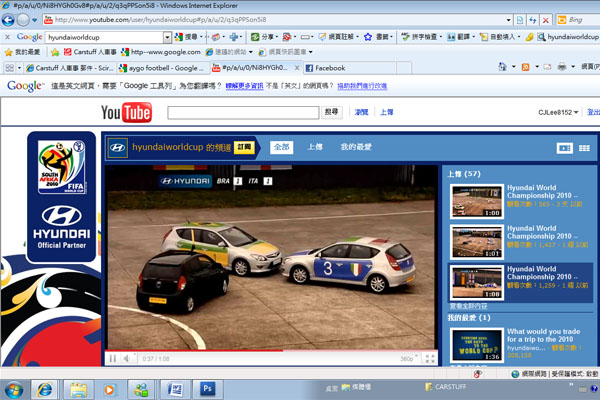This screenshot has width=600, height=400.
Task: Expand the CJLee8152 account dropdown
Action: tap(577, 113)
